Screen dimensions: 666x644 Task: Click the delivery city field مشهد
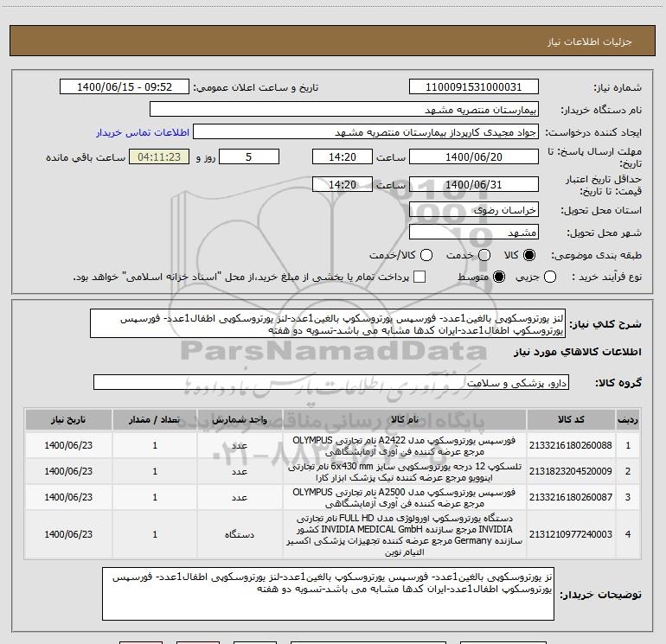coord(474,233)
